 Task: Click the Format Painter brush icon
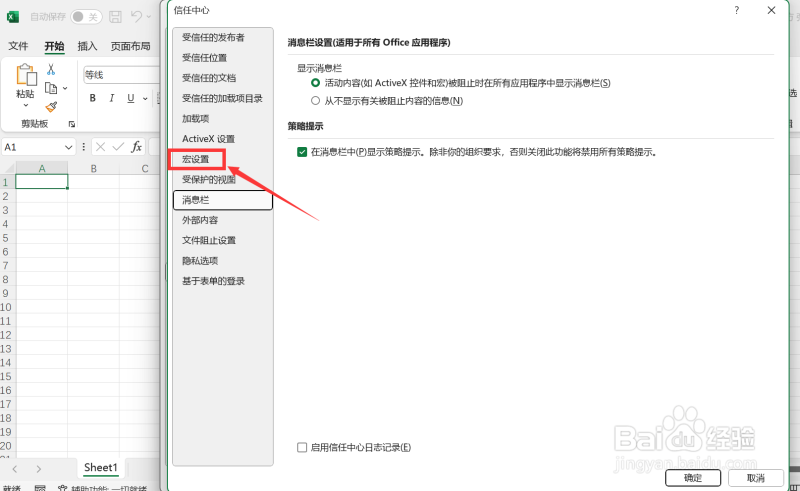tap(51, 107)
